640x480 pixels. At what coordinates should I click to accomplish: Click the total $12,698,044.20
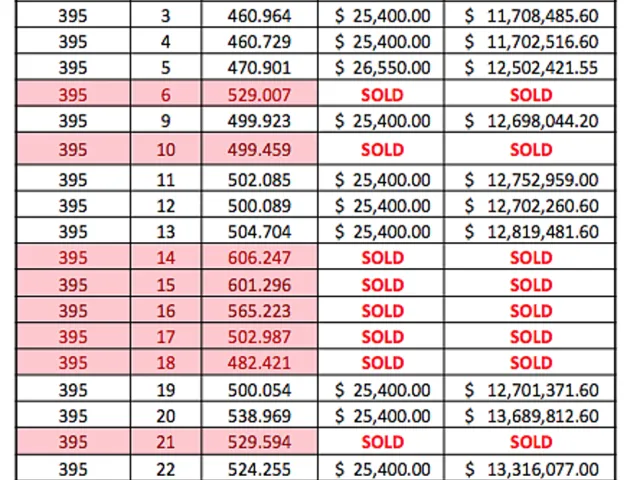(530, 121)
